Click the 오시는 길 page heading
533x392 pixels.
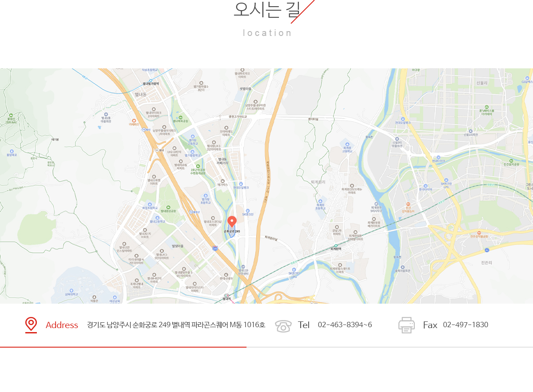(x=267, y=9)
